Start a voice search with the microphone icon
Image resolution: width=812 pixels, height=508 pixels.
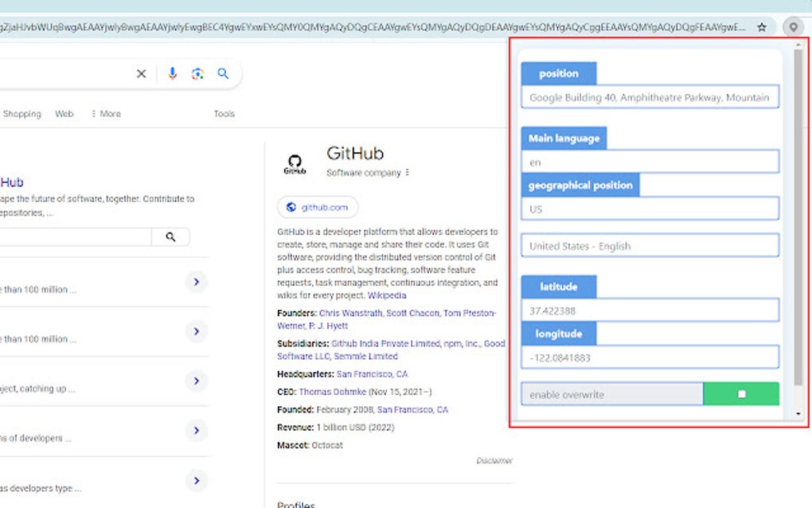[x=173, y=73]
